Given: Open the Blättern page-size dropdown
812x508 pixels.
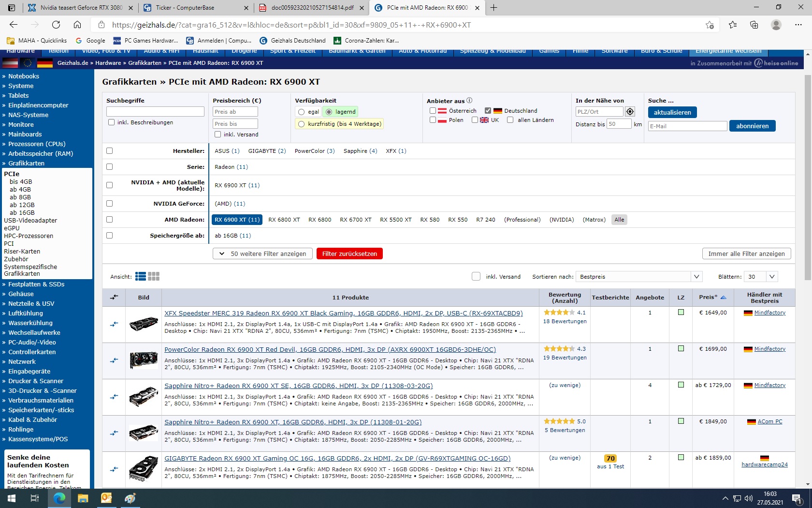Looking at the screenshot, I should click(761, 277).
